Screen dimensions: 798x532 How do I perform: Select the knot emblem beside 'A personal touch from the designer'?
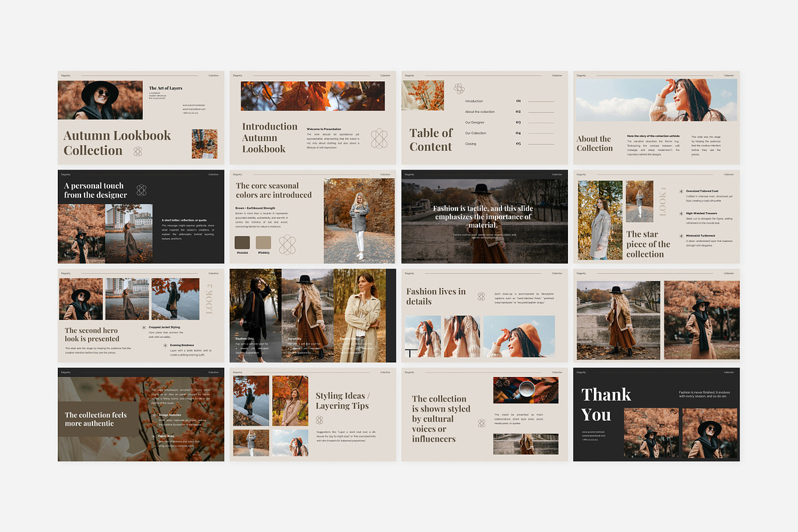click(142, 190)
